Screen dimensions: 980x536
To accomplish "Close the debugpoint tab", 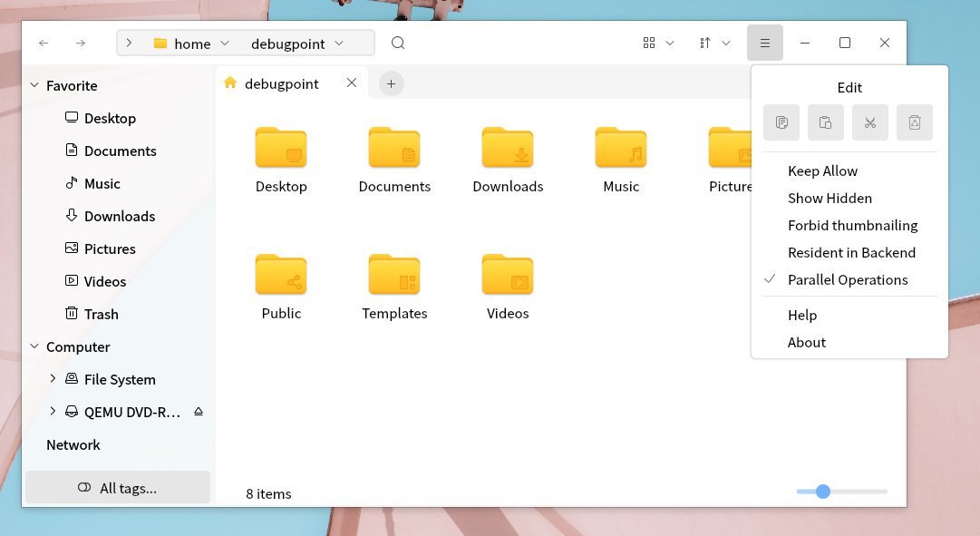I will coord(352,83).
